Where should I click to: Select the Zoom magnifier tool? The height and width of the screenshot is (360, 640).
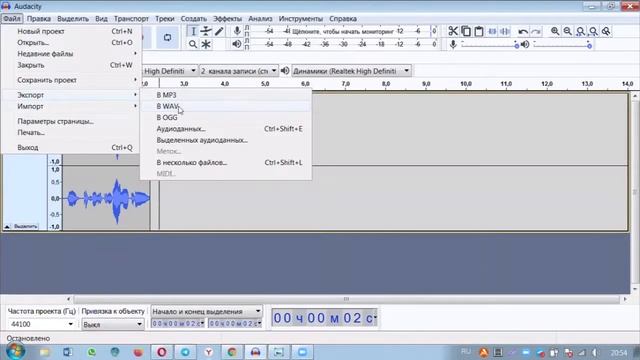coord(193,44)
